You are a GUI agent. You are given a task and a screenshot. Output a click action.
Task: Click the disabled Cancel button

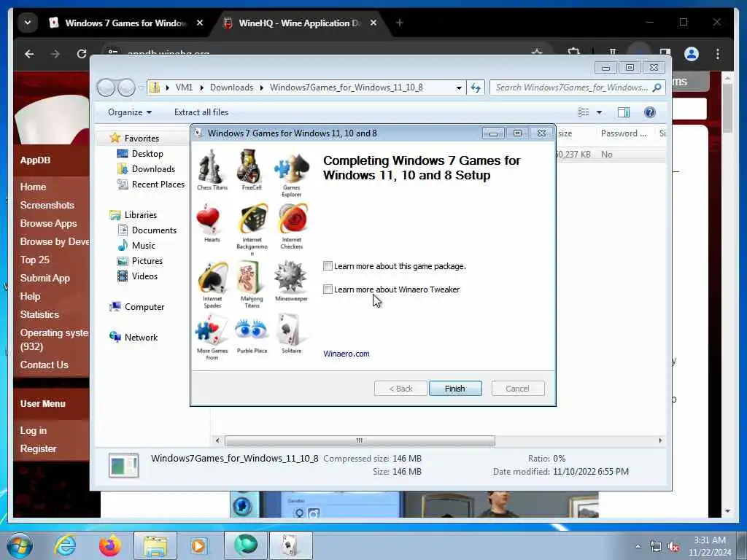[x=517, y=389]
